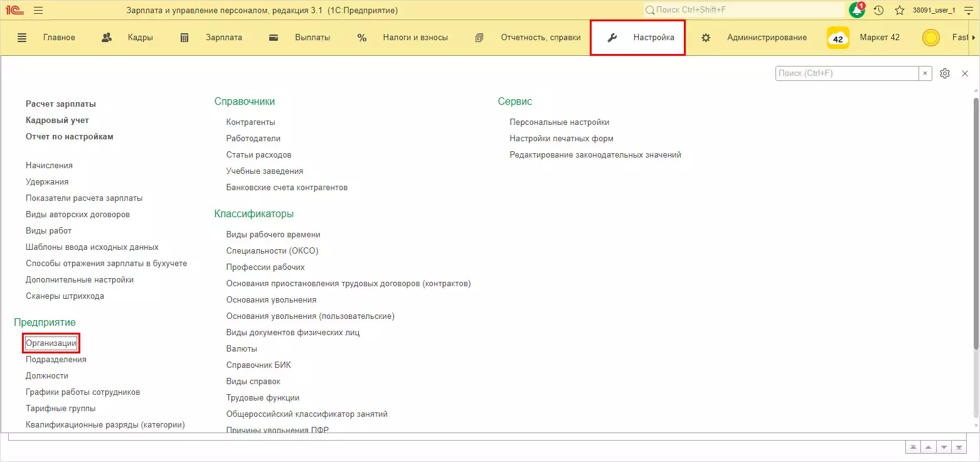Click the yellow circle Fast icon
The height and width of the screenshot is (462, 980).
pos(931,38)
